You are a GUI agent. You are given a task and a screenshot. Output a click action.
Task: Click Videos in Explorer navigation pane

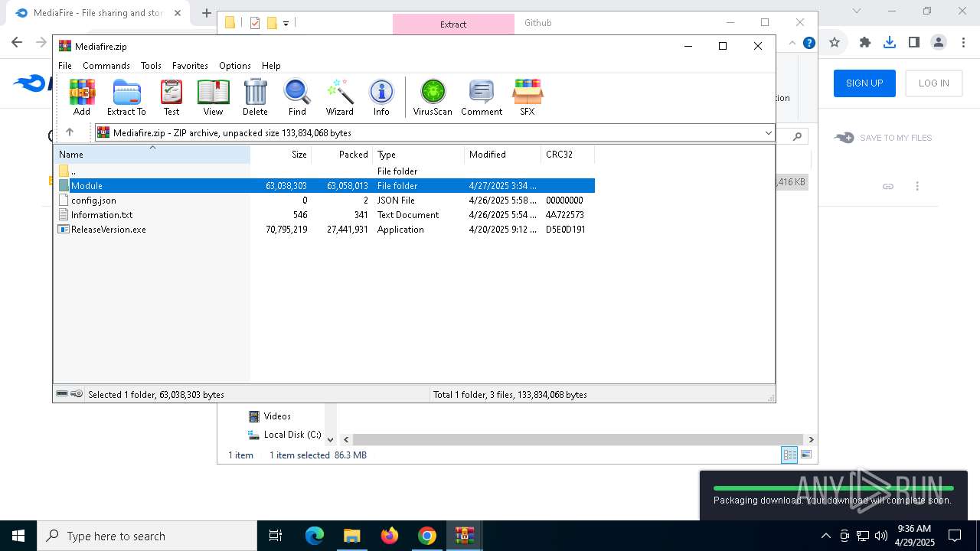[x=277, y=416]
